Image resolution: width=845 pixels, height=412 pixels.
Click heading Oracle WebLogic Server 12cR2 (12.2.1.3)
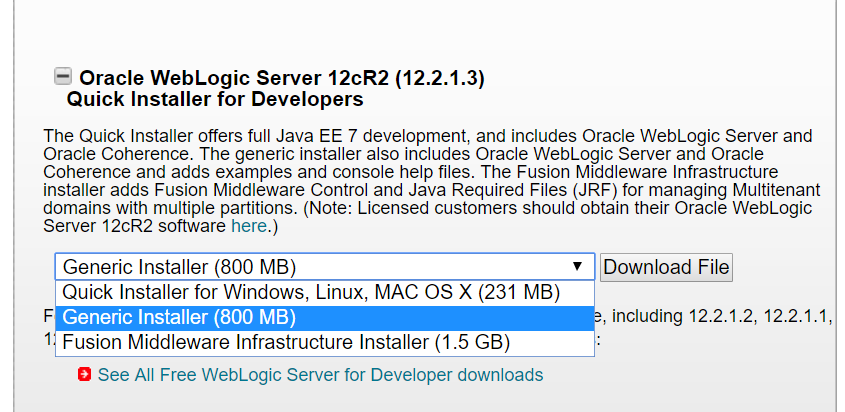click(x=282, y=78)
